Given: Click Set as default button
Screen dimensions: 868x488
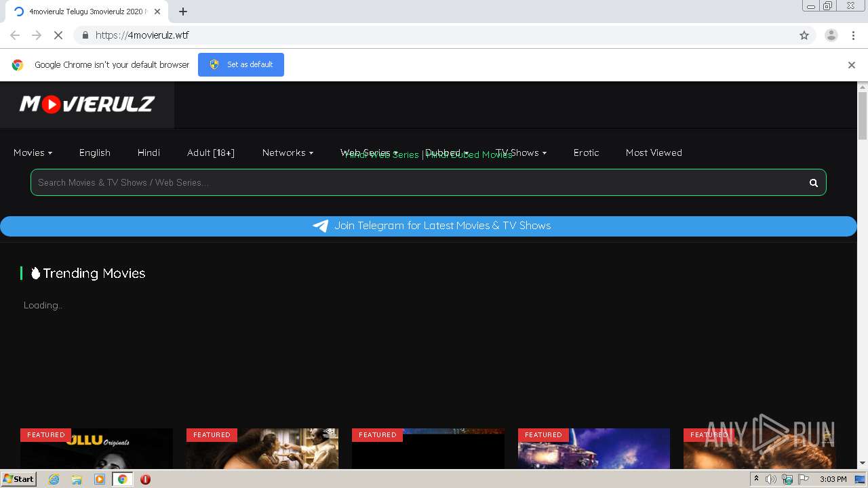Looking at the screenshot, I should 241,64.
